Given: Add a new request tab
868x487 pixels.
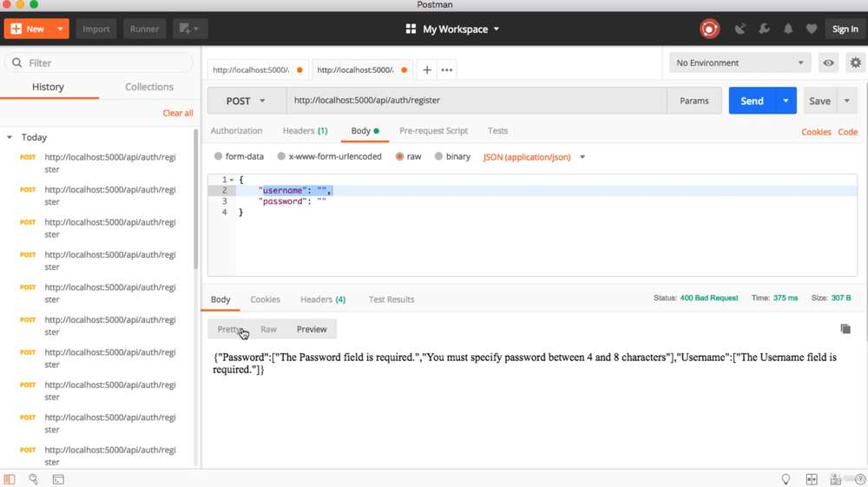Looking at the screenshot, I should coord(427,69).
